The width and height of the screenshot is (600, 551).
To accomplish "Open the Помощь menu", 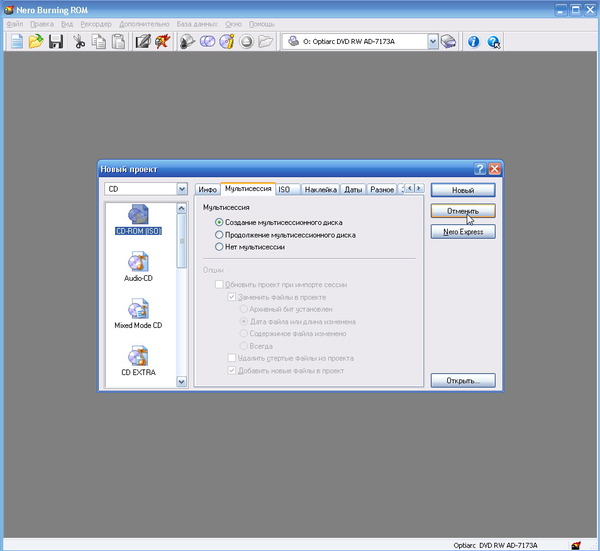I will 262,24.
